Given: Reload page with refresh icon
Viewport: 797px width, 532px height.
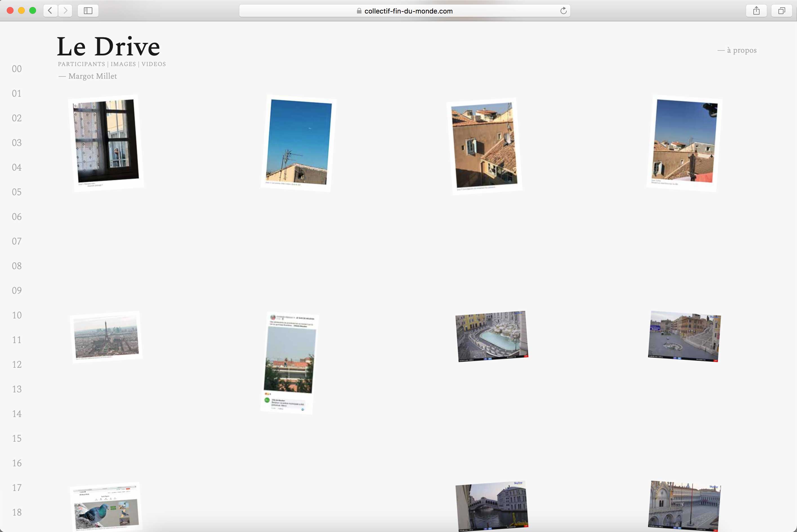Looking at the screenshot, I should point(563,11).
